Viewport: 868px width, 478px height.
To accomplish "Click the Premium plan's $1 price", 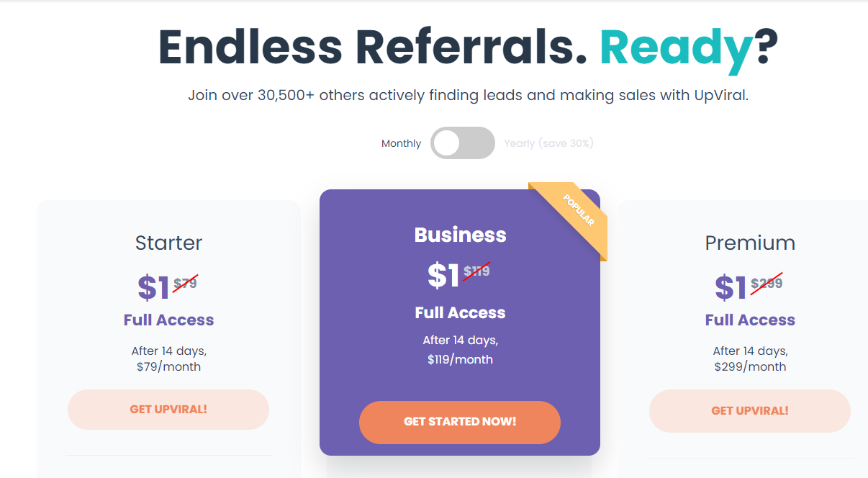I will click(731, 288).
